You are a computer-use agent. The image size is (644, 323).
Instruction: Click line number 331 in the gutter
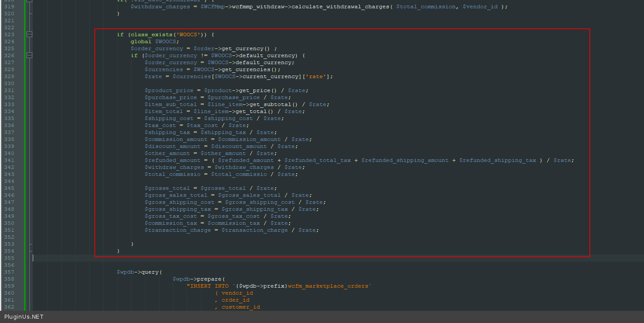(x=9, y=90)
